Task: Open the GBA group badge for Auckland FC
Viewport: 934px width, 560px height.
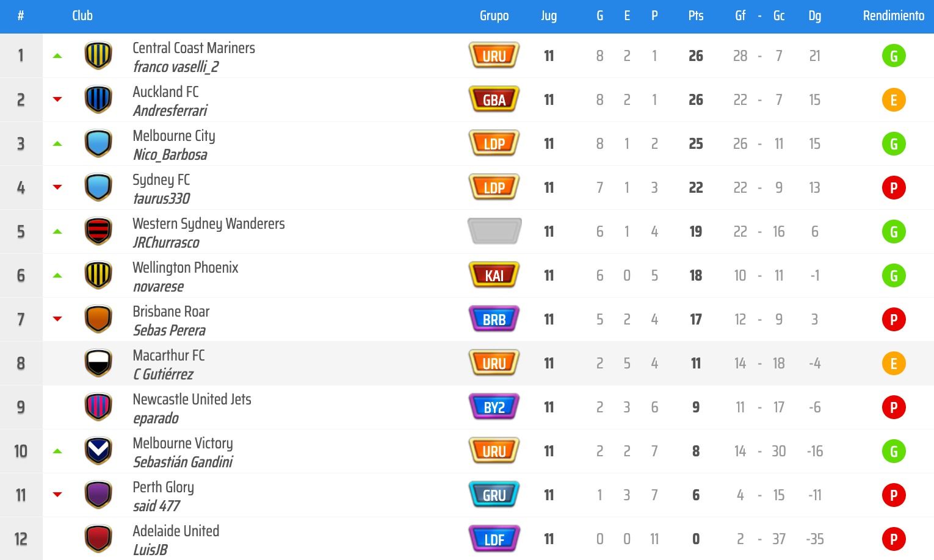Action: pos(494,99)
